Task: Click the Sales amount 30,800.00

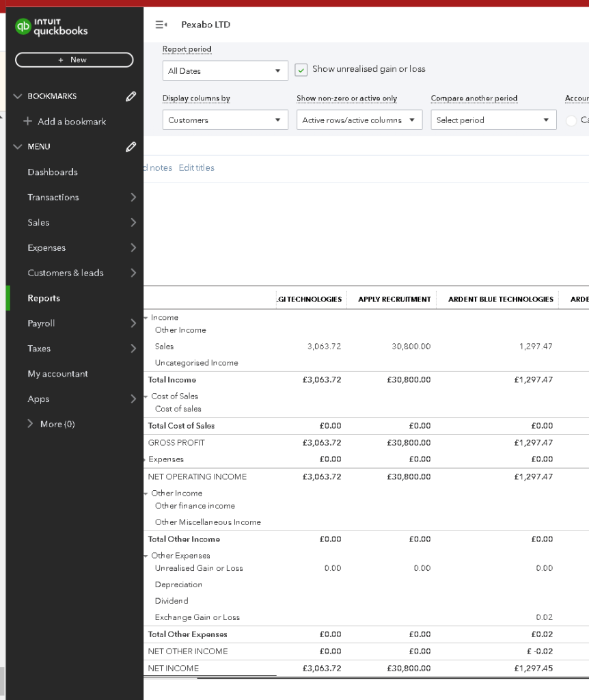Action: coord(411,347)
